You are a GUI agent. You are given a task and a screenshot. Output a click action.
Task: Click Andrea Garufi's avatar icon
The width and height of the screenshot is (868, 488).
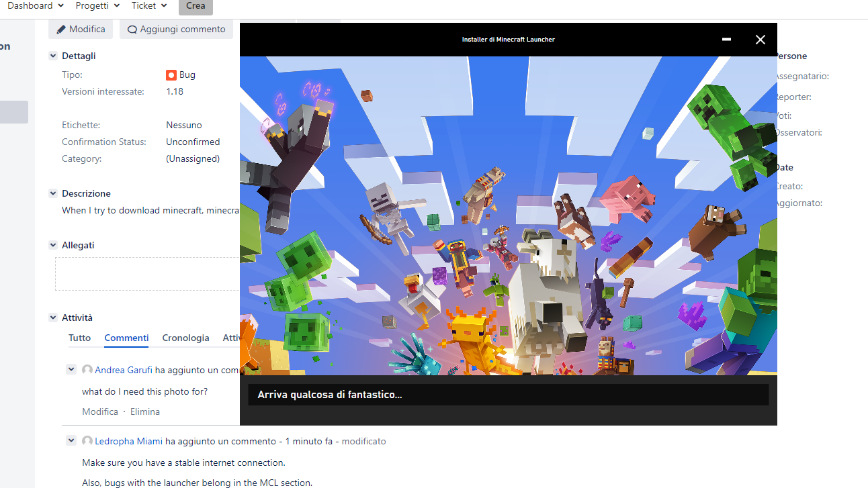pyautogui.click(x=87, y=370)
